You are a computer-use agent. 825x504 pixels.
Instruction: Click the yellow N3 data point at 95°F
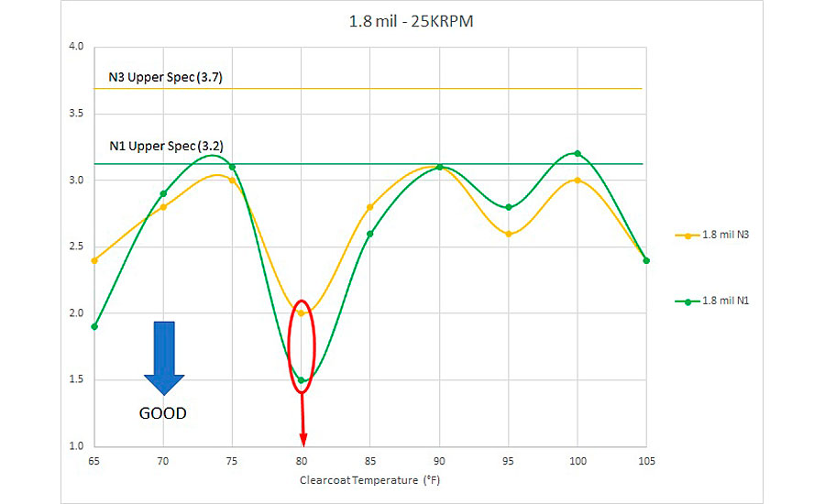(x=508, y=234)
